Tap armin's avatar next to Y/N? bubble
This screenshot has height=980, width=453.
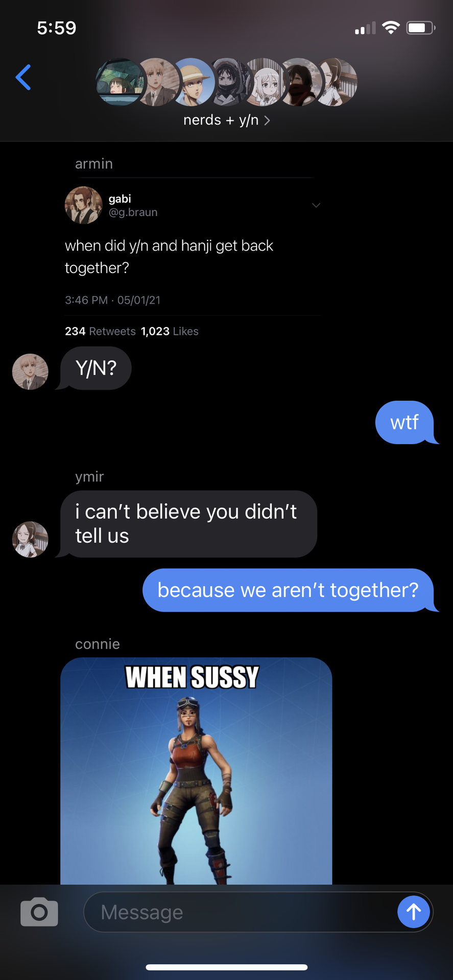[30, 372]
